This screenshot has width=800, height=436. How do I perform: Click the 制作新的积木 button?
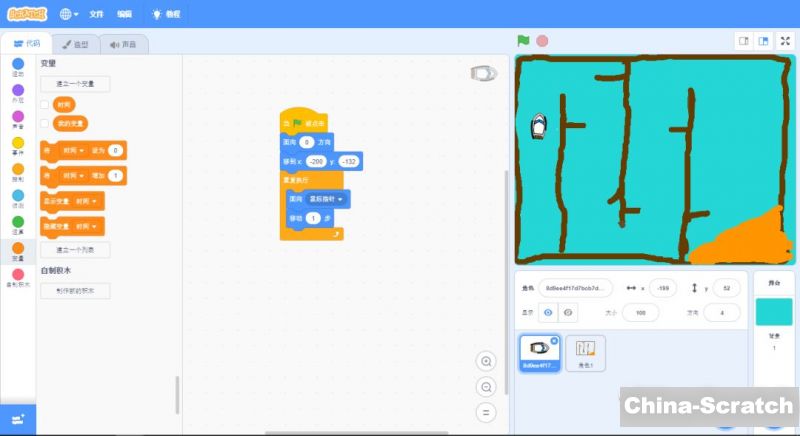coord(75,291)
